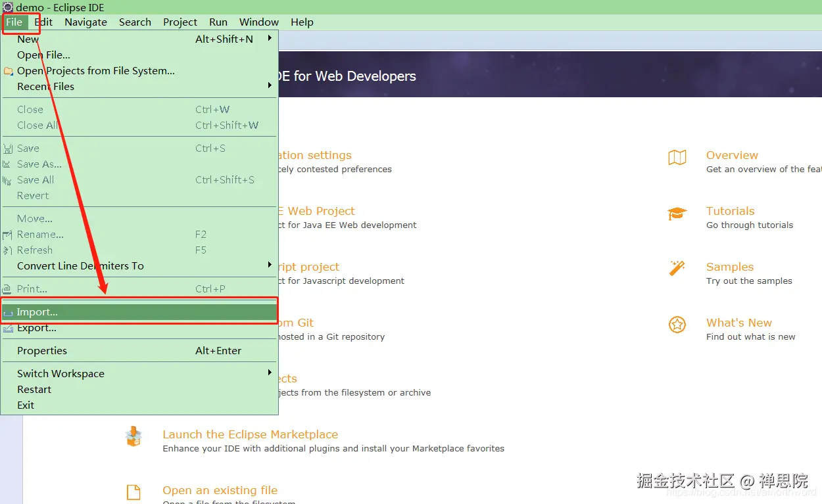Click the Save floppy disk icon

(8, 149)
